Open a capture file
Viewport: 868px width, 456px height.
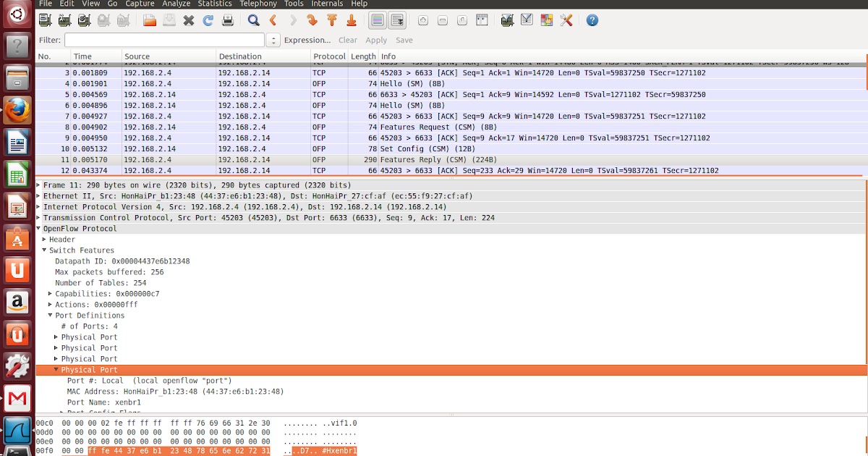coord(150,20)
